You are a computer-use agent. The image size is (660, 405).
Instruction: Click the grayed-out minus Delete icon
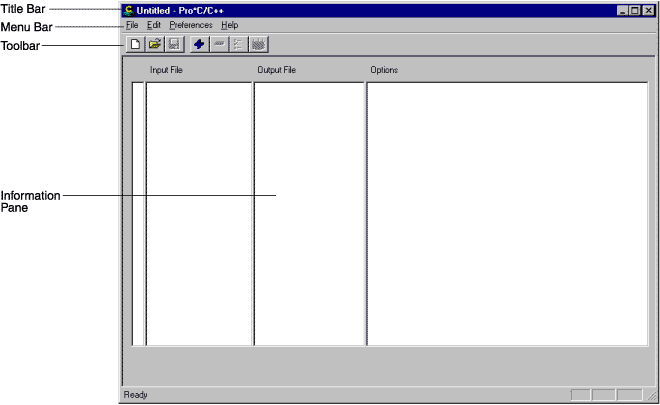pyautogui.click(x=219, y=45)
